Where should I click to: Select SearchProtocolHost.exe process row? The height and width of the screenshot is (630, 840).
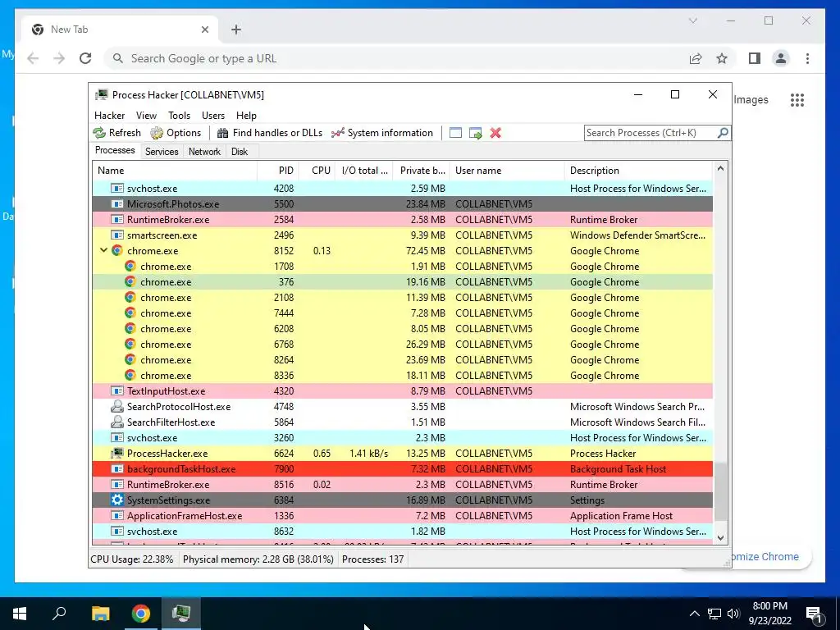pyautogui.click(x=403, y=407)
